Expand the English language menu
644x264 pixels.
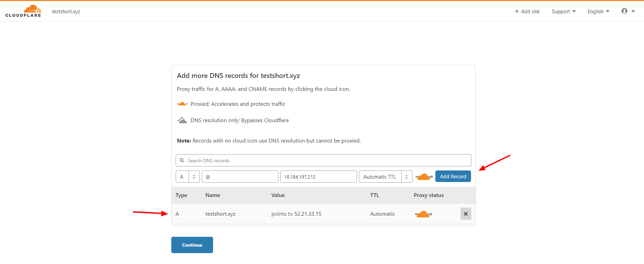pos(598,12)
